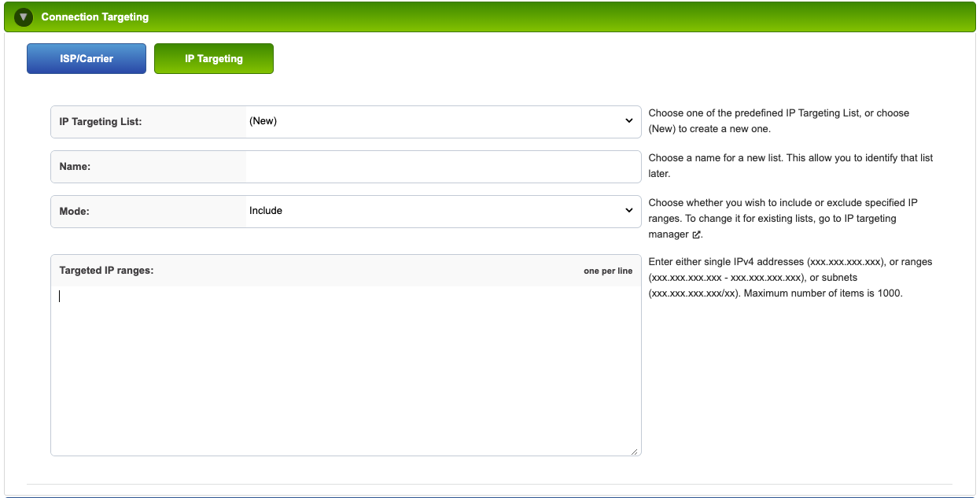This screenshot has width=980, height=498.
Task: Click the chevron on the IP Targeting List selector
Action: 629,121
